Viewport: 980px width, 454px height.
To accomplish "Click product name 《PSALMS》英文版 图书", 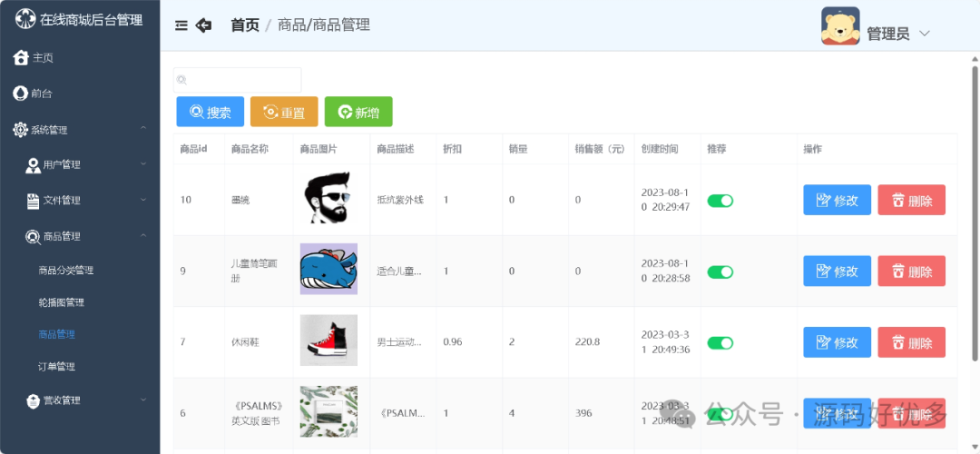I will pyautogui.click(x=259, y=413).
